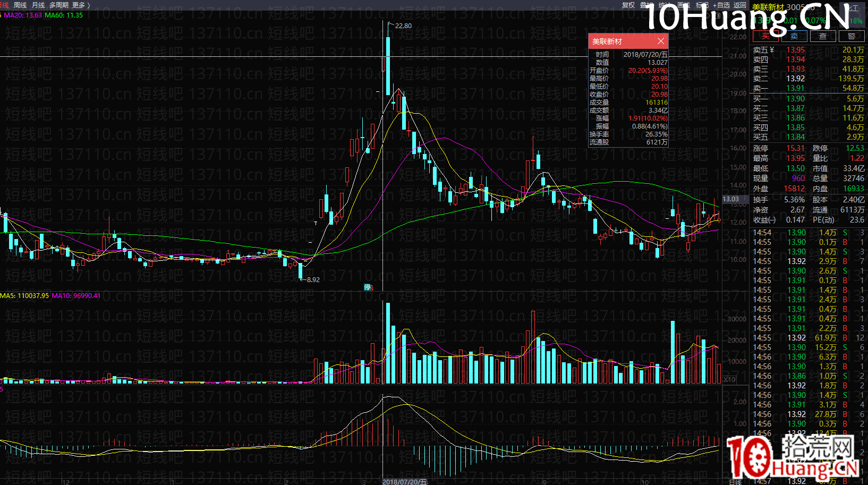Switch to 周线 weekly chart
Screen dimensions: 868x485
(20, 5)
